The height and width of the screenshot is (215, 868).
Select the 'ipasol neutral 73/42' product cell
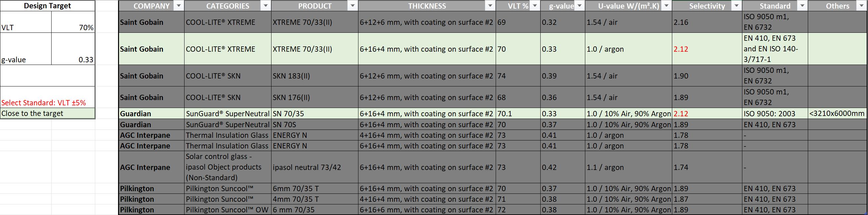coord(315,167)
